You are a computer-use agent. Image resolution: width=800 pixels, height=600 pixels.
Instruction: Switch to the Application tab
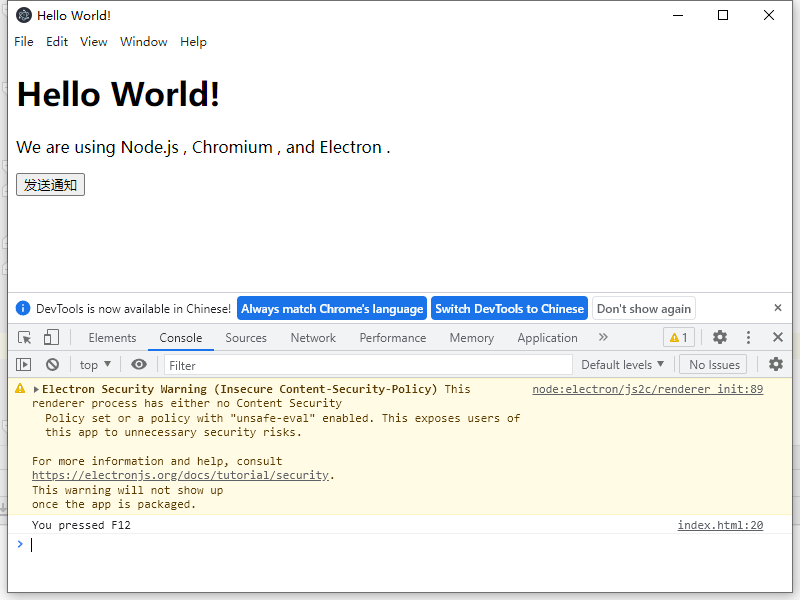(547, 338)
